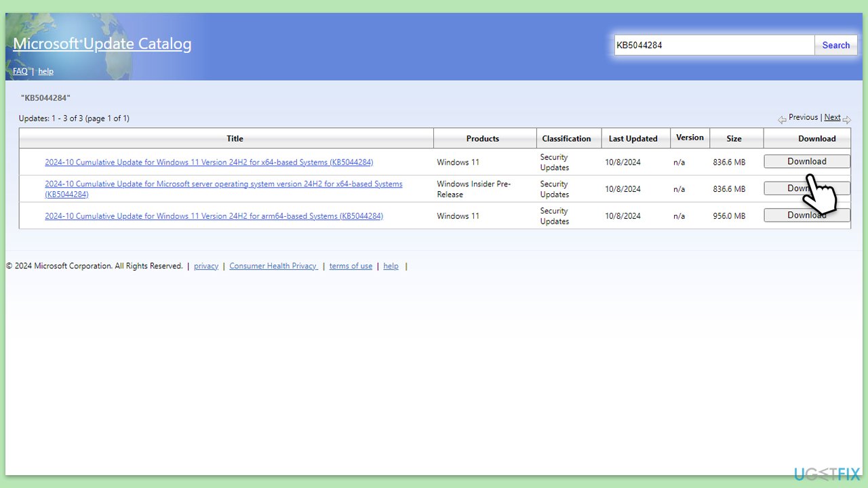Open the terms of use link
Image resolution: width=868 pixels, height=488 pixels.
click(x=351, y=266)
